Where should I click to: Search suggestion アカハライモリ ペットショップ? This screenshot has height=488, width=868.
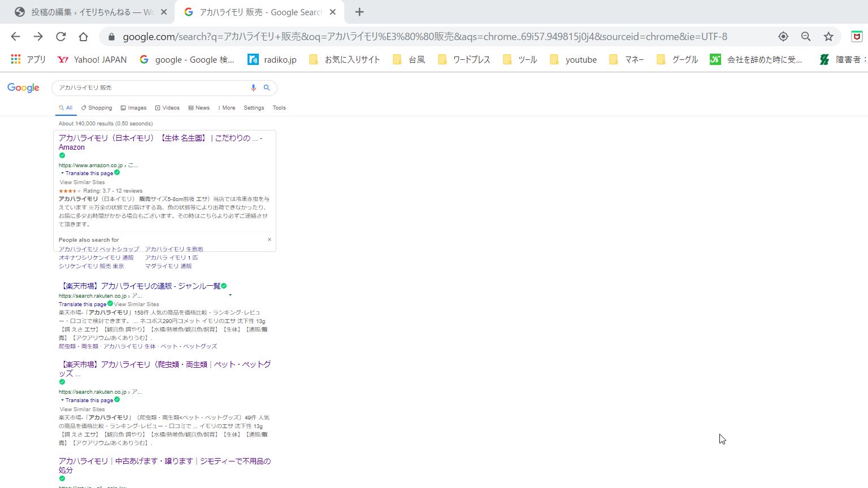(99, 249)
